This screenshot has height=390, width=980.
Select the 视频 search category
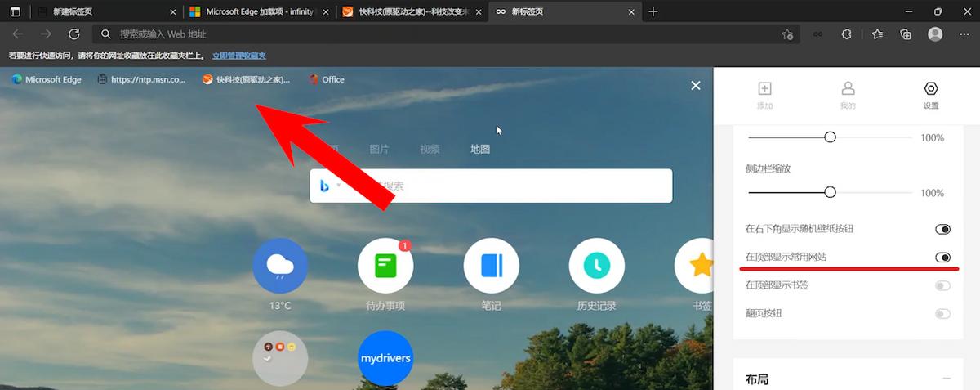(430, 149)
